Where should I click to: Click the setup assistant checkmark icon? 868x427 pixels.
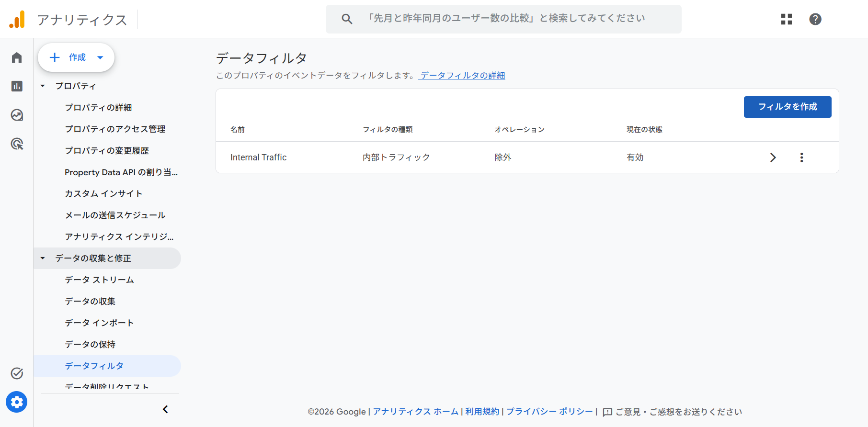pyautogui.click(x=17, y=373)
